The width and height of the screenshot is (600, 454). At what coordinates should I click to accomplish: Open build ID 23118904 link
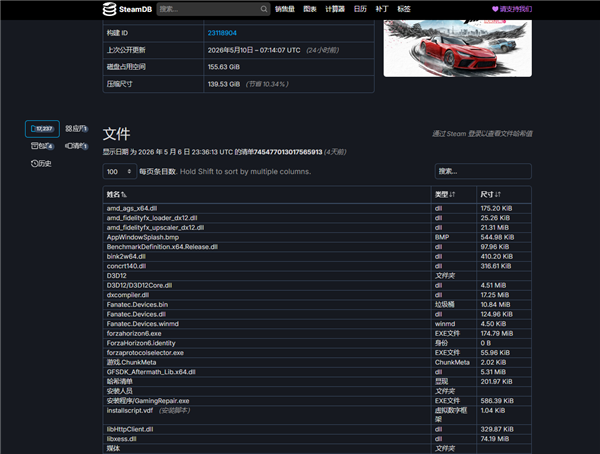[x=222, y=33]
